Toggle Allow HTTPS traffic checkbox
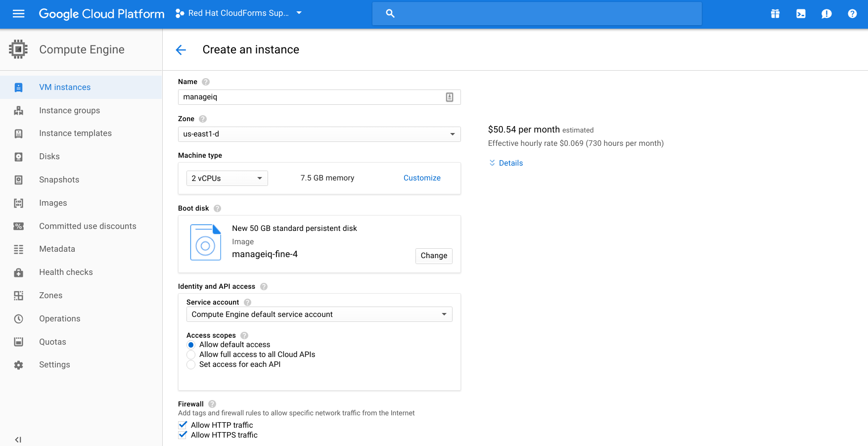868x446 pixels. coord(183,435)
